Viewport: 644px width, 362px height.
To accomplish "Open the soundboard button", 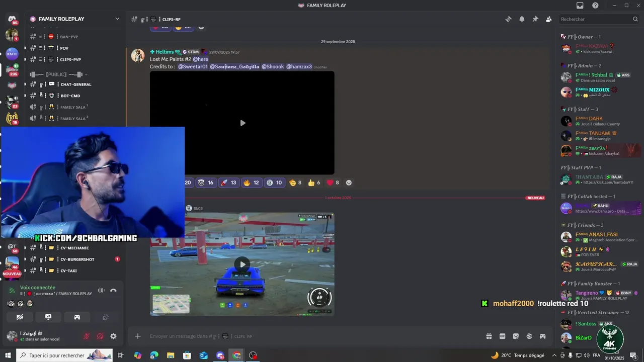I will pyautogui.click(x=106, y=317).
